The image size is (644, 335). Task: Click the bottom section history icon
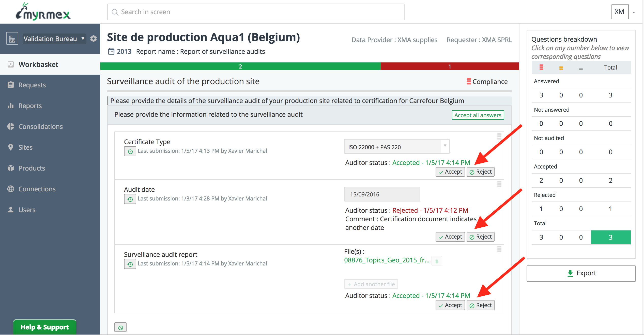click(x=120, y=327)
